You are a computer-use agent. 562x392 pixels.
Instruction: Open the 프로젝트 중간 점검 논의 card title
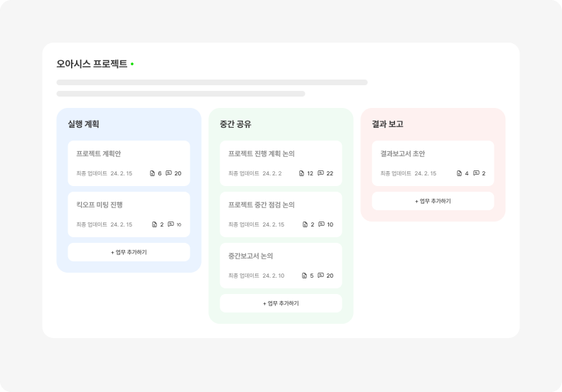tap(261, 205)
